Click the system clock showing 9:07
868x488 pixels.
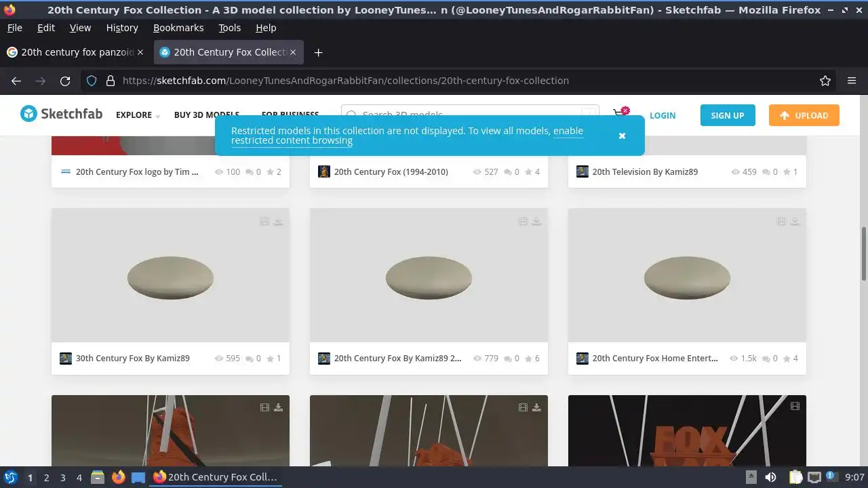point(854,477)
